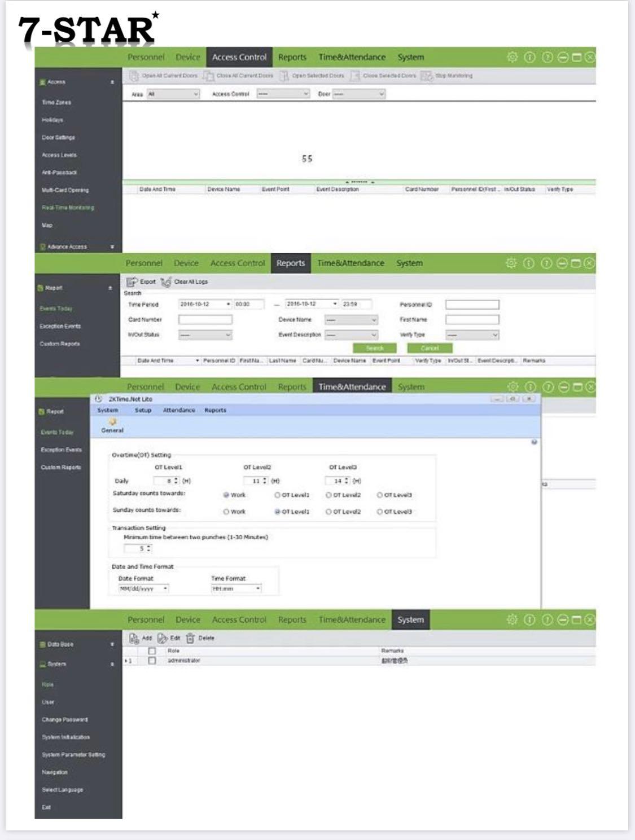635x840 pixels.
Task: Select OT Level2 for Saturday counts towards
Action: coord(329,495)
